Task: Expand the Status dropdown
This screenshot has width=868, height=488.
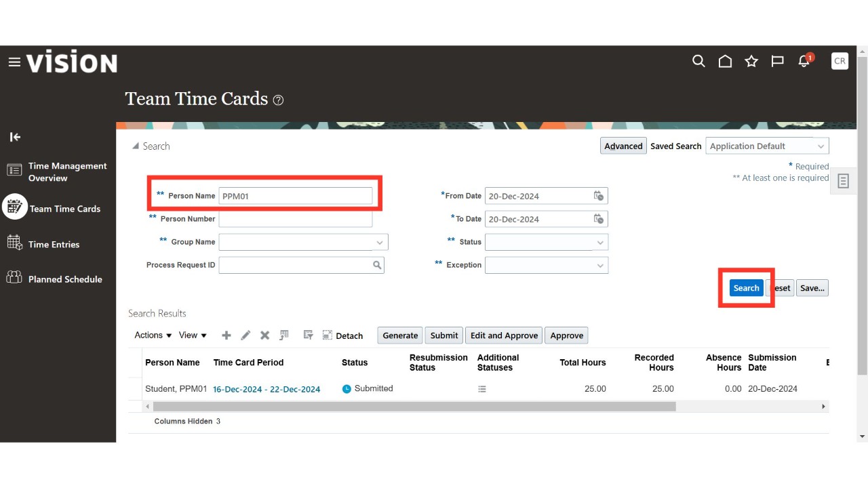Action: click(x=600, y=242)
